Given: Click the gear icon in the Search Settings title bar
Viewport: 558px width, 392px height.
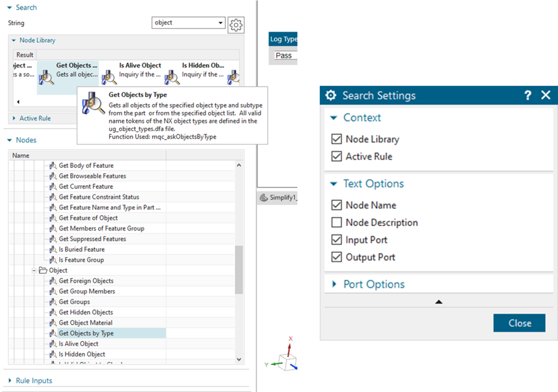Looking at the screenshot, I should pos(331,95).
